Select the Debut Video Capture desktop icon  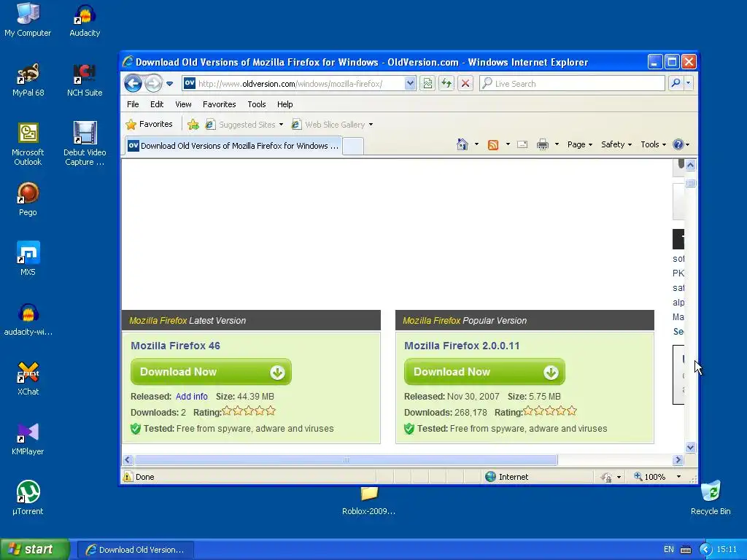85,144
